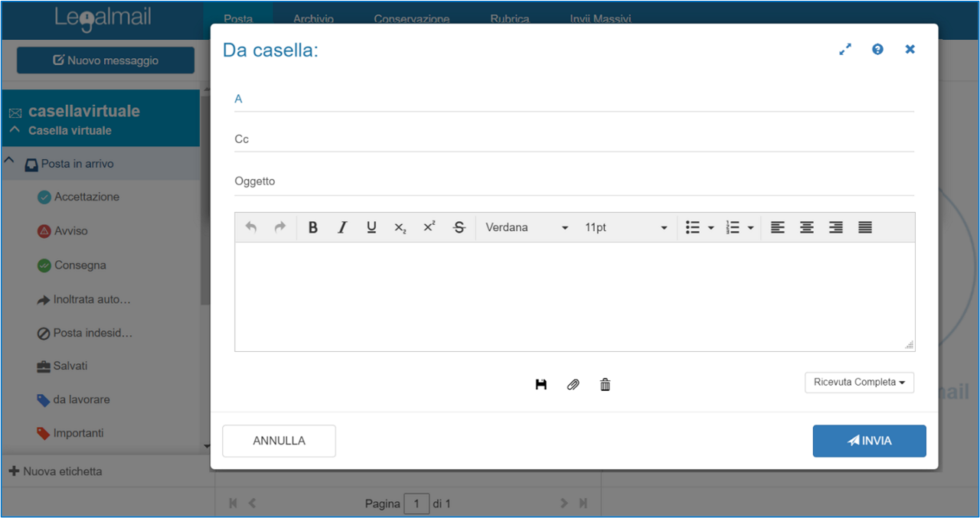
Task: Attach a file with paperclip icon
Action: click(573, 385)
